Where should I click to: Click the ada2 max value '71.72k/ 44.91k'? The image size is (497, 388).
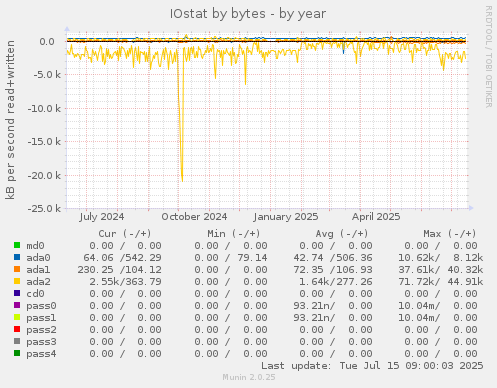pos(441,282)
